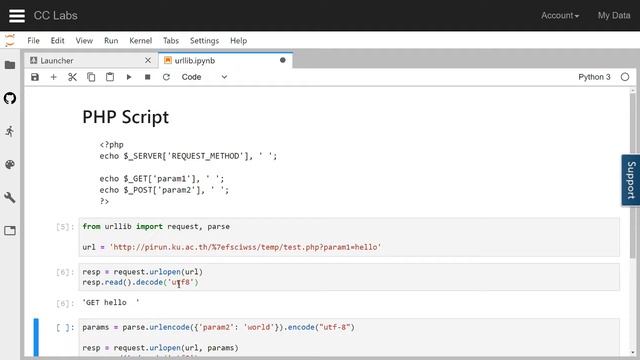
Task: Open the View menu
Action: 84,40
